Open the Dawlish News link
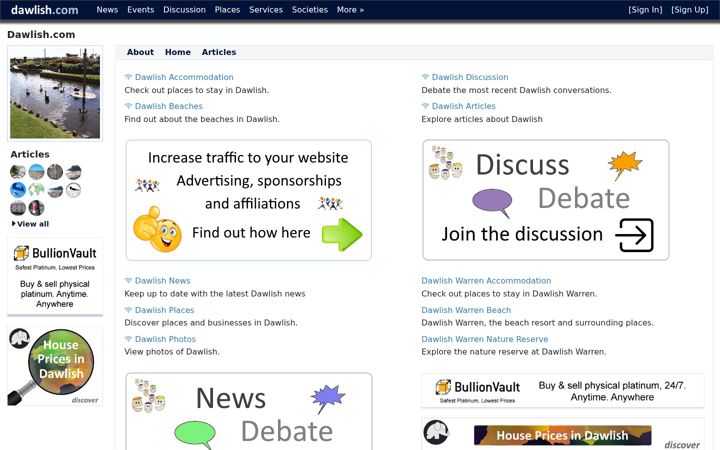720x450 pixels. click(163, 281)
